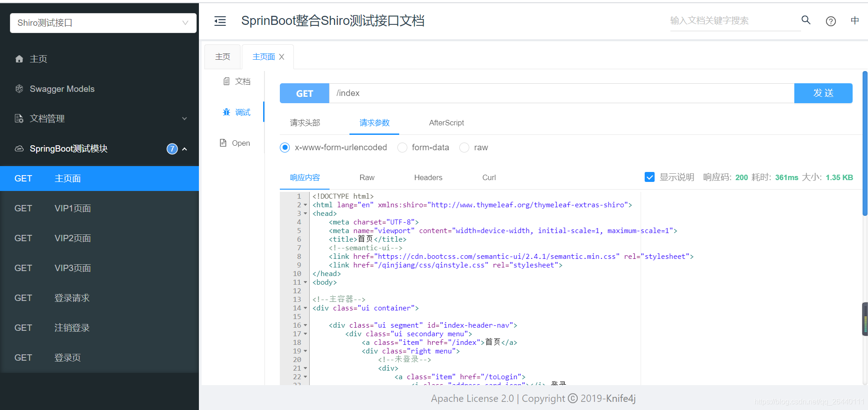Click the /index URL input field
Screen dimensions: 868x410
tap(561, 93)
